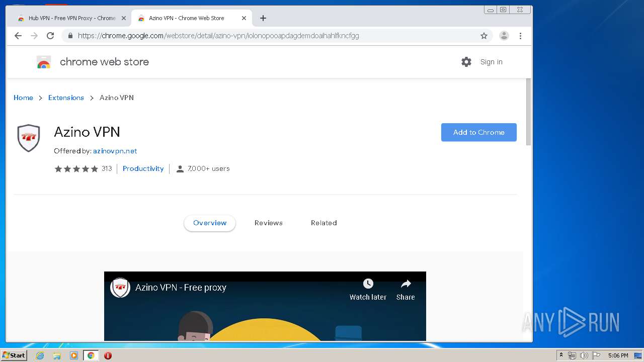
Task: Open the volume tray icon
Action: 584,355
